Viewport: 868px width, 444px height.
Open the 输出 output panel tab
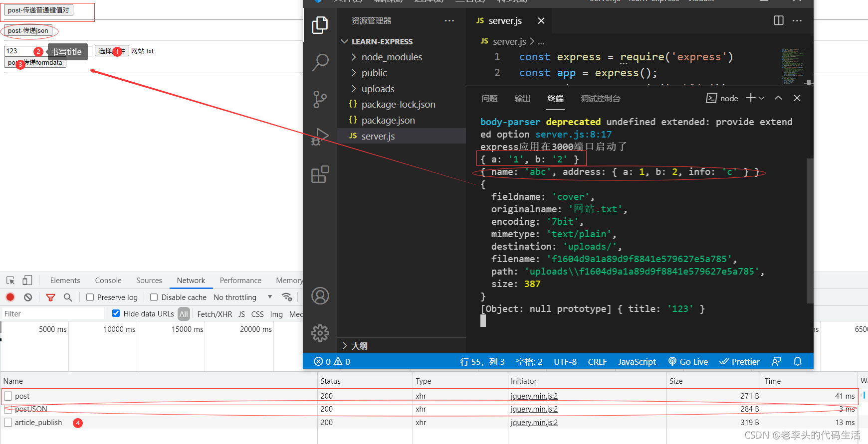pyautogui.click(x=522, y=98)
